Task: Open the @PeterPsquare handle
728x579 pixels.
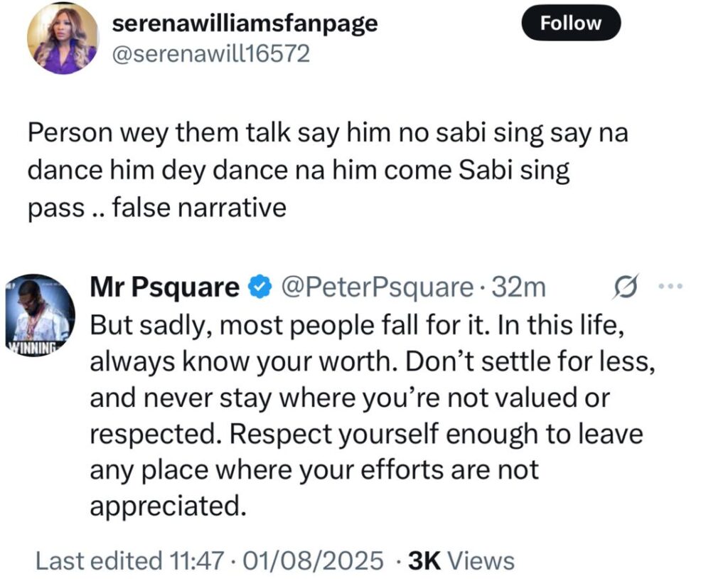Action: [377, 287]
